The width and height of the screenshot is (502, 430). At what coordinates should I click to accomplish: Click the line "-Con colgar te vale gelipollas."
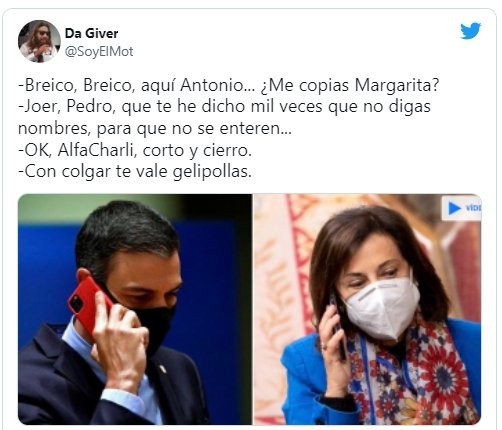pyautogui.click(x=134, y=172)
